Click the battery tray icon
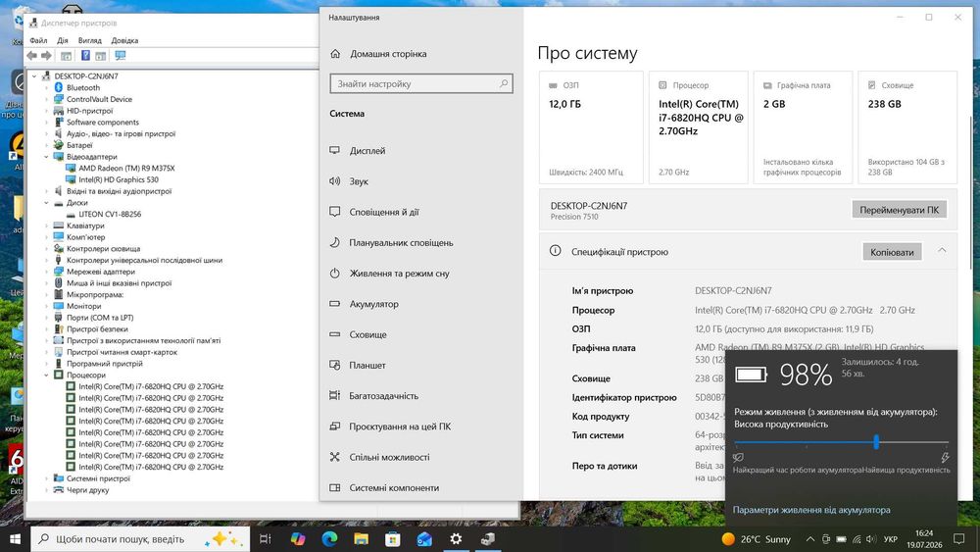 pyautogui.click(x=841, y=539)
